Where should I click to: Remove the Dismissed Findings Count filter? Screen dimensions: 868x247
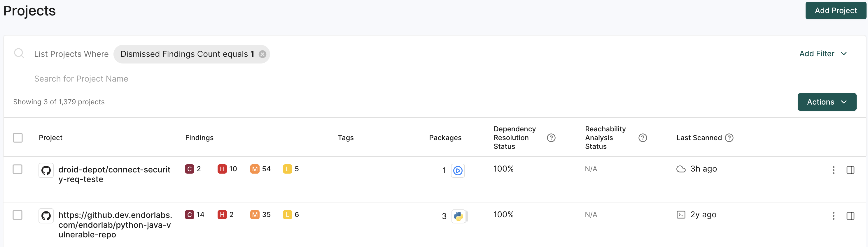click(x=262, y=54)
